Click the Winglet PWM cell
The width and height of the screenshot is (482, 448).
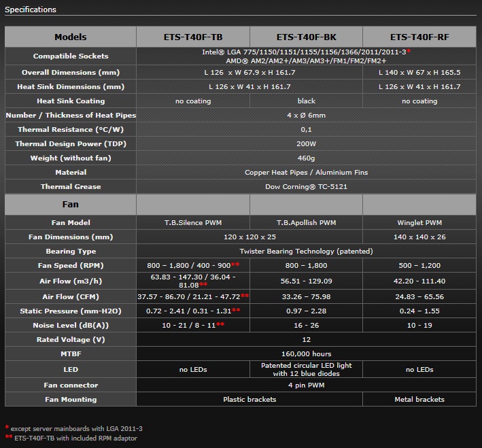pos(419,222)
